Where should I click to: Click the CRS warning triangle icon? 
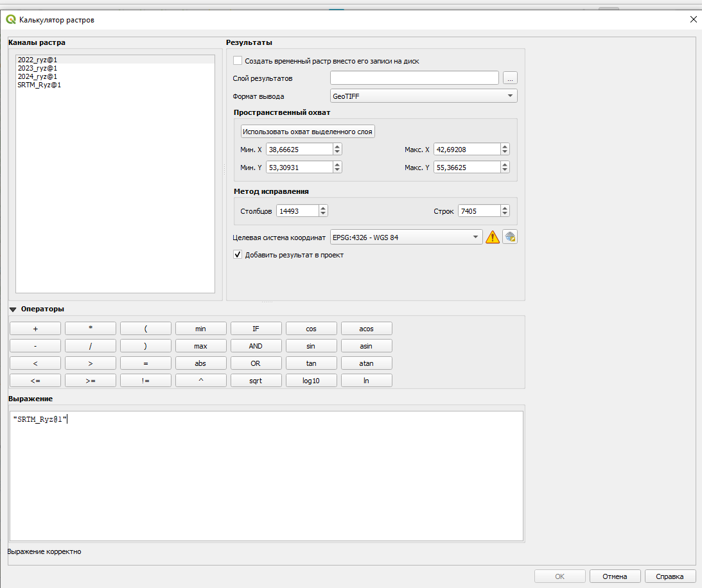coord(493,237)
